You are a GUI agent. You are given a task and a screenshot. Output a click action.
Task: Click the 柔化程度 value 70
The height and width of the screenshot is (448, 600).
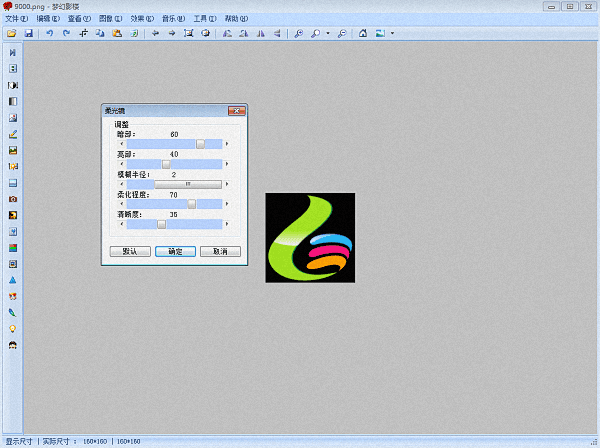[x=173, y=195]
